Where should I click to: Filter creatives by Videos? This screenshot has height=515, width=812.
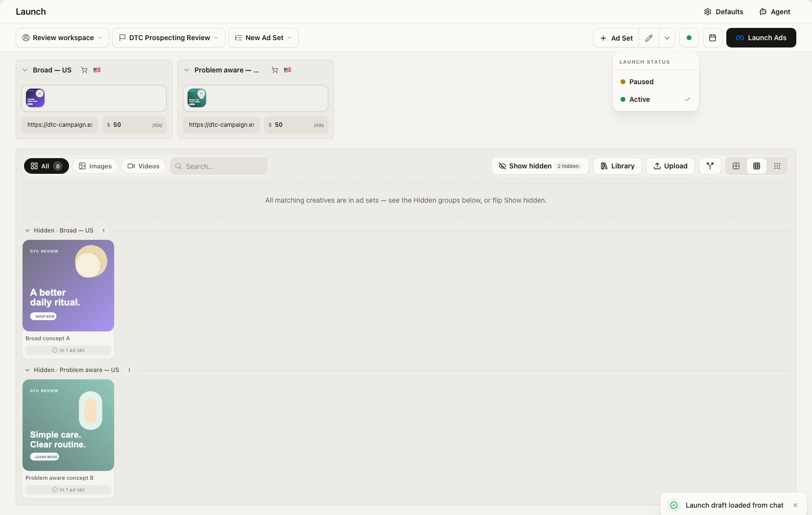(x=143, y=166)
